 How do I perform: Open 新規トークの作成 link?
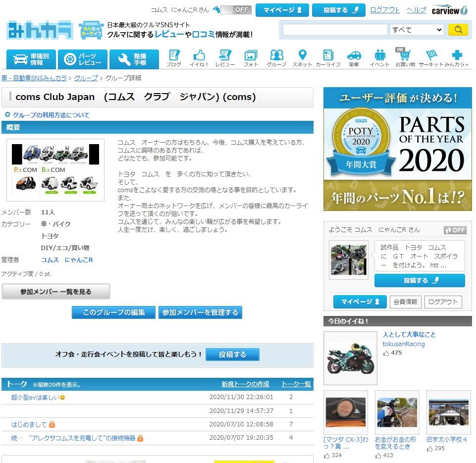pyautogui.click(x=245, y=384)
